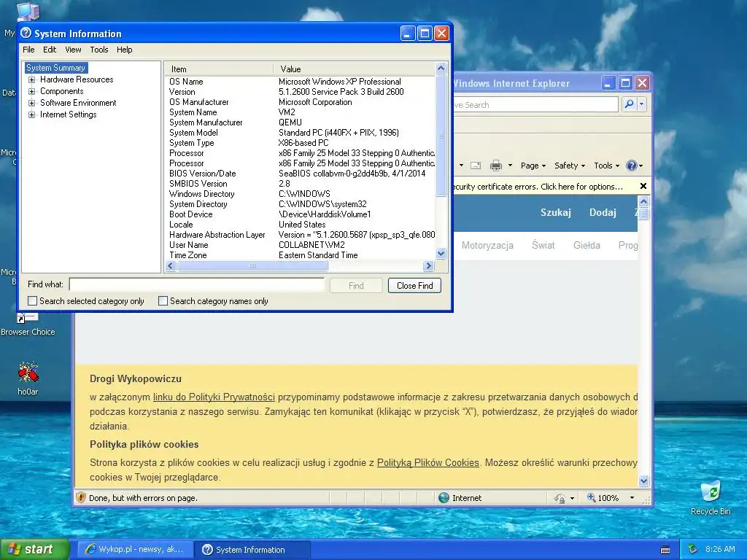Open the 100% zoom level dropdown
The width and height of the screenshot is (747, 560).
click(x=632, y=497)
